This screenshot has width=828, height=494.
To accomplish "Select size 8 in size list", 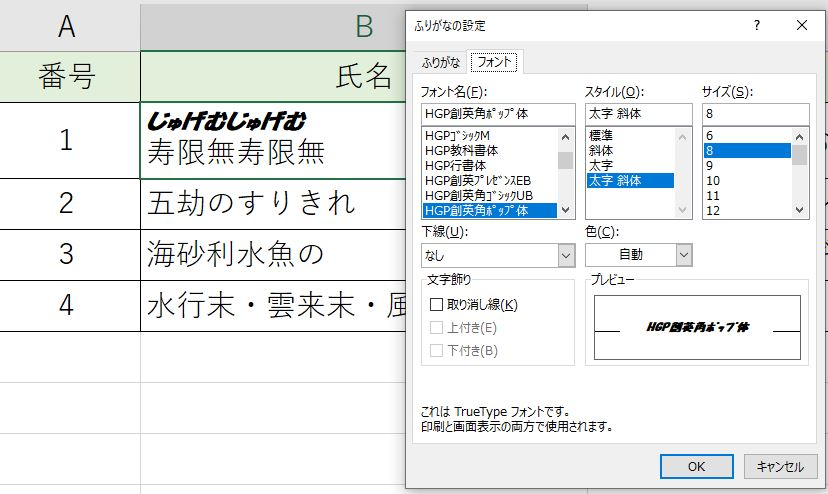I will pyautogui.click(x=747, y=151).
